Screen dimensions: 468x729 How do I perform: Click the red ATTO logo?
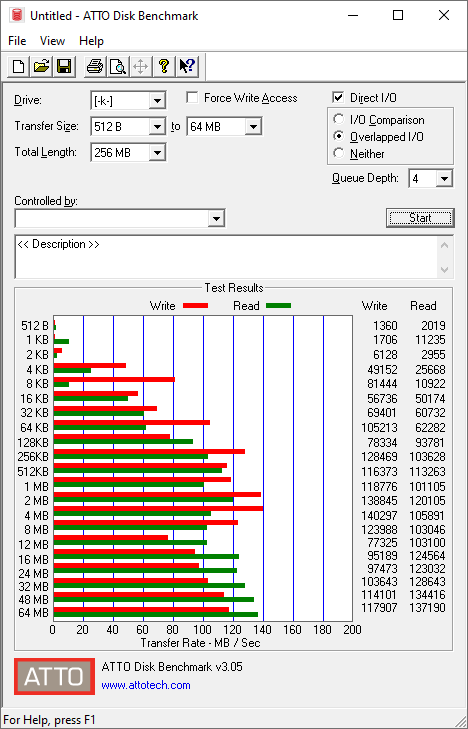pos(54,676)
